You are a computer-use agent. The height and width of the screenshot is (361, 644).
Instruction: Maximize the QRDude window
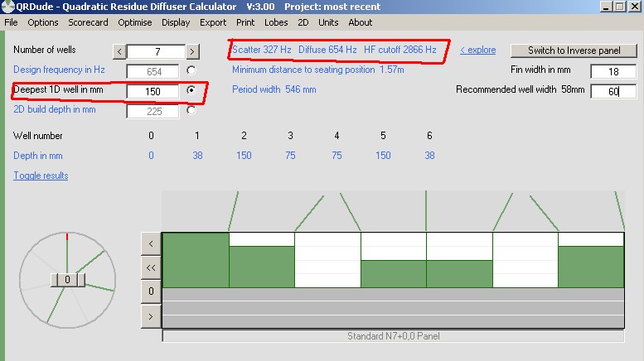pos(620,7)
